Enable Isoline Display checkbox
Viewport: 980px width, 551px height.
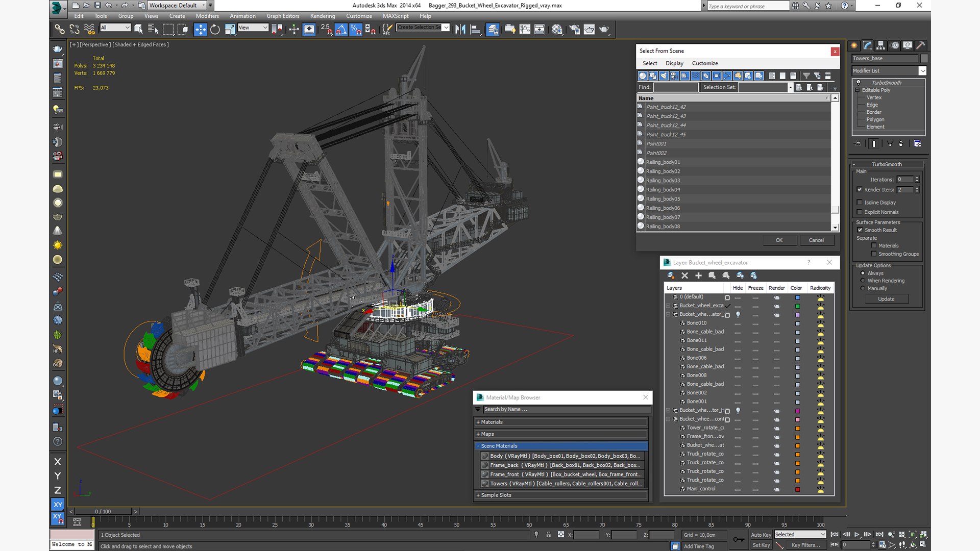pyautogui.click(x=860, y=203)
